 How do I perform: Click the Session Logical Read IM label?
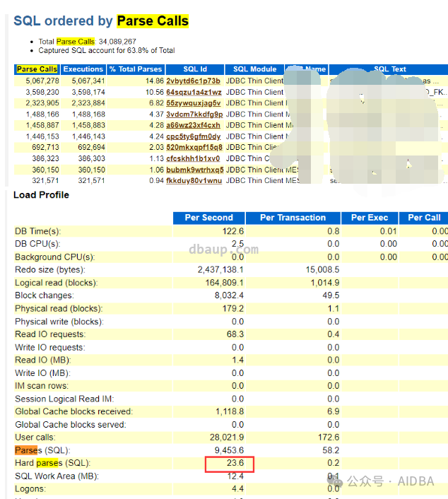64,399
